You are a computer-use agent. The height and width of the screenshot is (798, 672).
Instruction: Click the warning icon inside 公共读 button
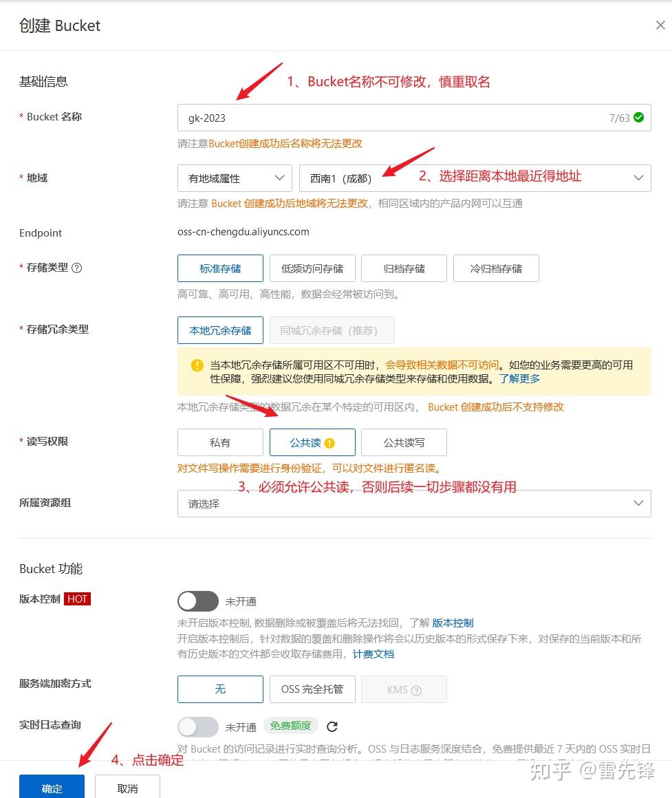328,442
